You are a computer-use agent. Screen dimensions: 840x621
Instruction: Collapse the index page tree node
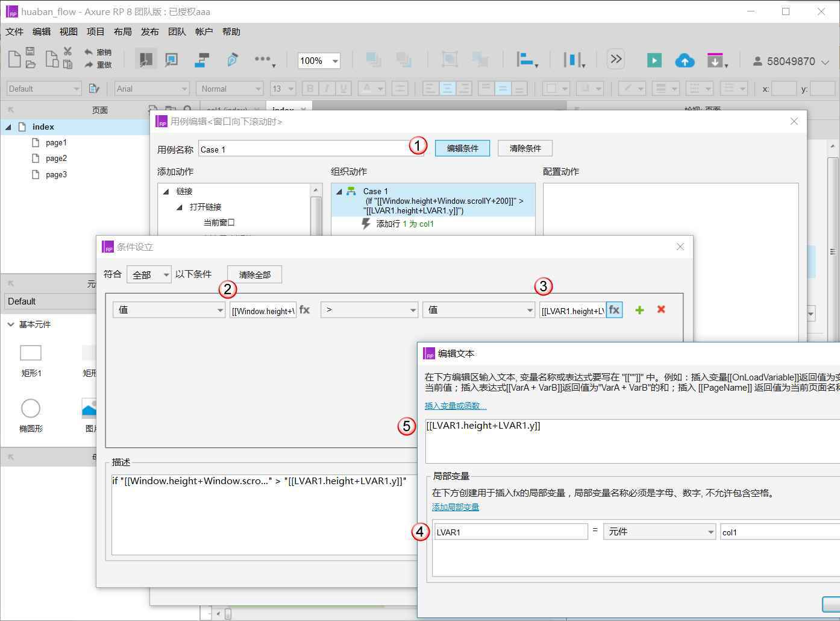pyautogui.click(x=8, y=127)
